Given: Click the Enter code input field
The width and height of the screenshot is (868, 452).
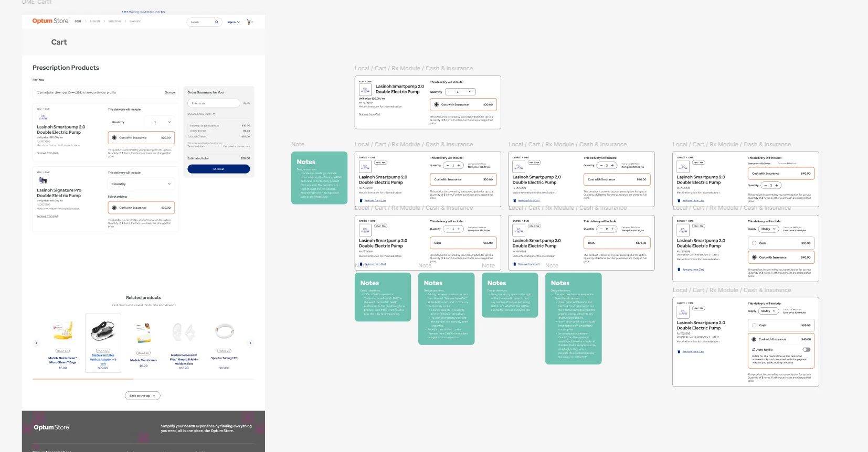Looking at the screenshot, I should coord(214,103).
